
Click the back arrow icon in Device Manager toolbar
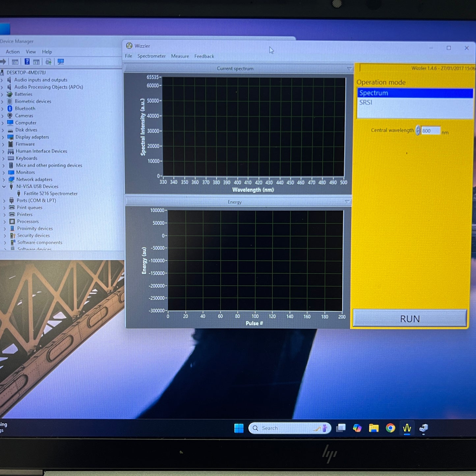3,61
